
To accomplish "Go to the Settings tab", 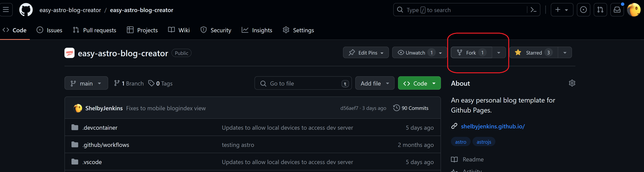I will [x=299, y=30].
